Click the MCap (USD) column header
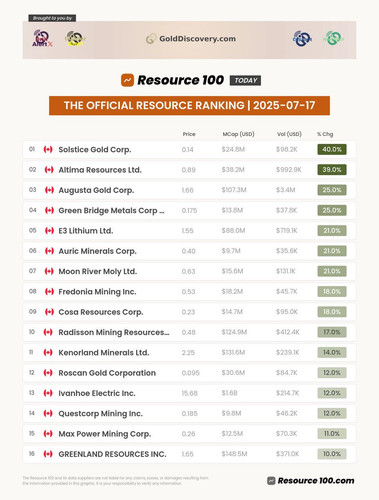The image size is (379, 500). 238,134
